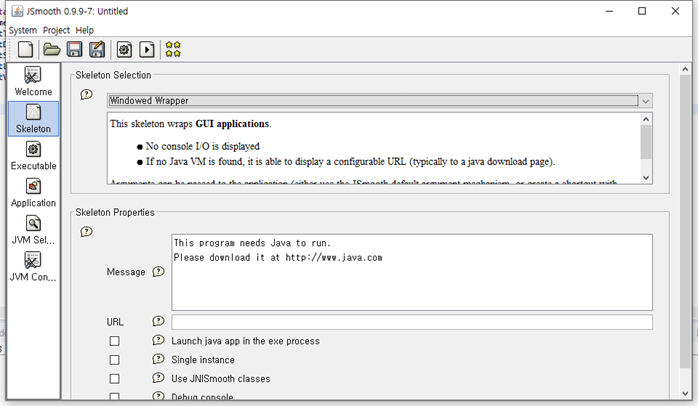Click the yellow faces About icon
The width and height of the screenshot is (698, 406).
(x=173, y=49)
